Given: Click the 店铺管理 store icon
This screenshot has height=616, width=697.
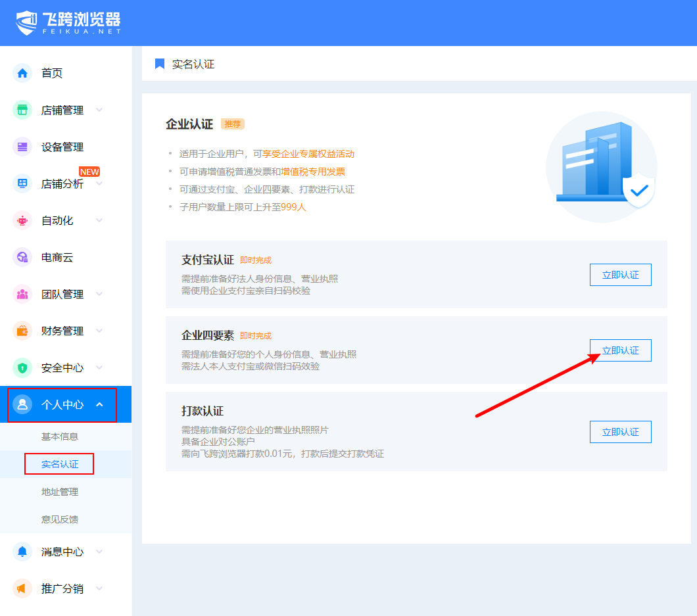Looking at the screenshot, I should click(22, 110).
